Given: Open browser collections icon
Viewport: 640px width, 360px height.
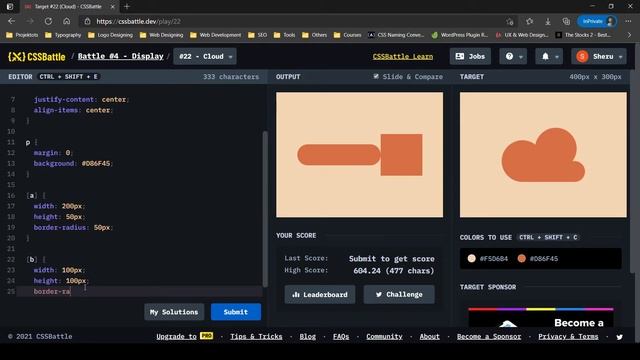Looking at the screenshot, I should coord(566,21).
